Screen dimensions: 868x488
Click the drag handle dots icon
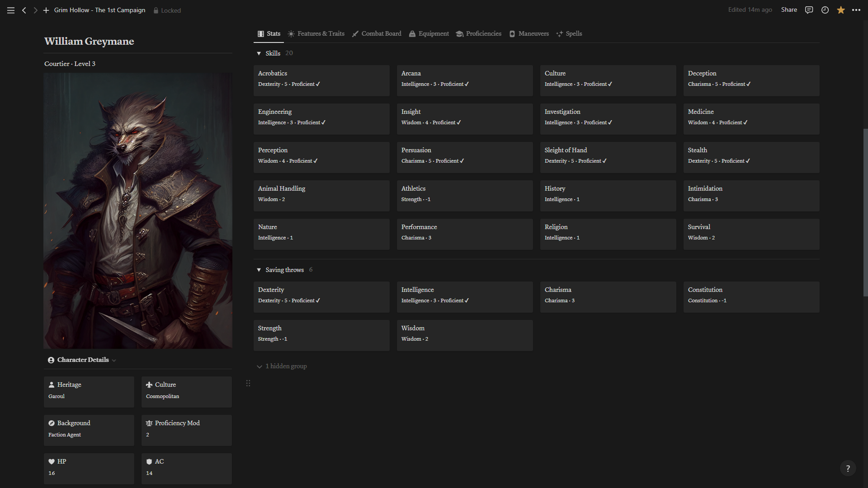tap(248, 384)
